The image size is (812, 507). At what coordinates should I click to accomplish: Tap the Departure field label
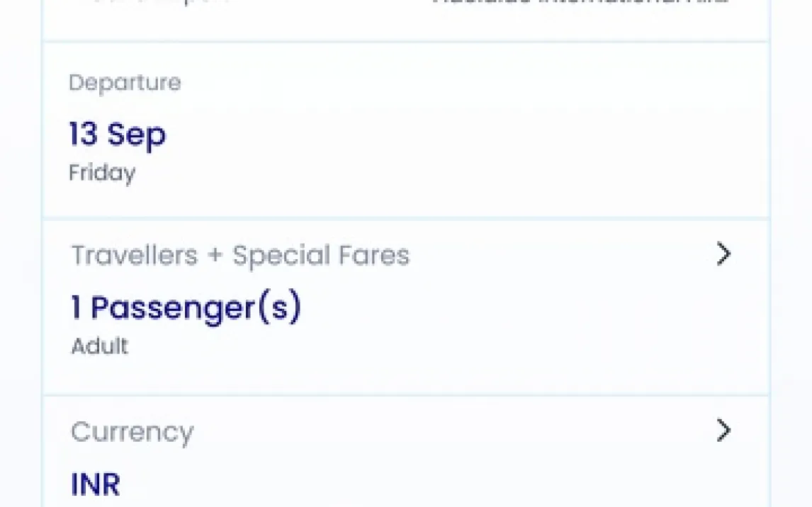coord(125,83)
